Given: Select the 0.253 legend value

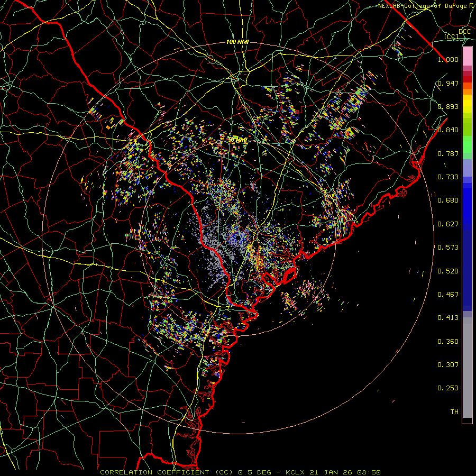Looking at the screenshot, I should 448,388.
